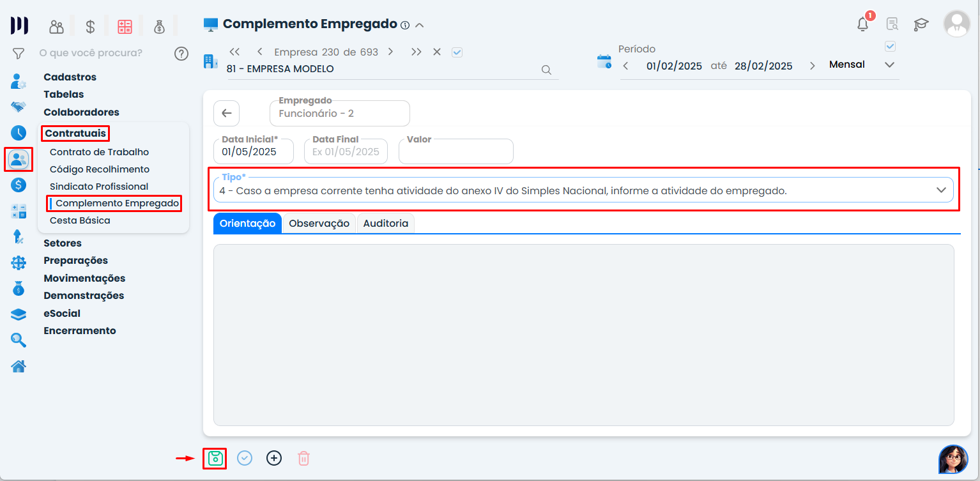Jump to first company with double-left arrows
This screenshot has height=481, width=980.
coord(234,52)
